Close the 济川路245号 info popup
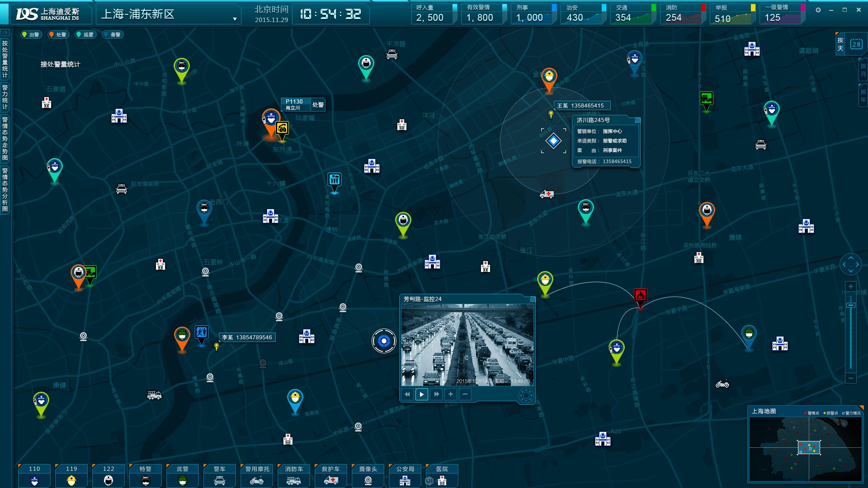Viewport: 868px width, 488px height. (637, 121)
